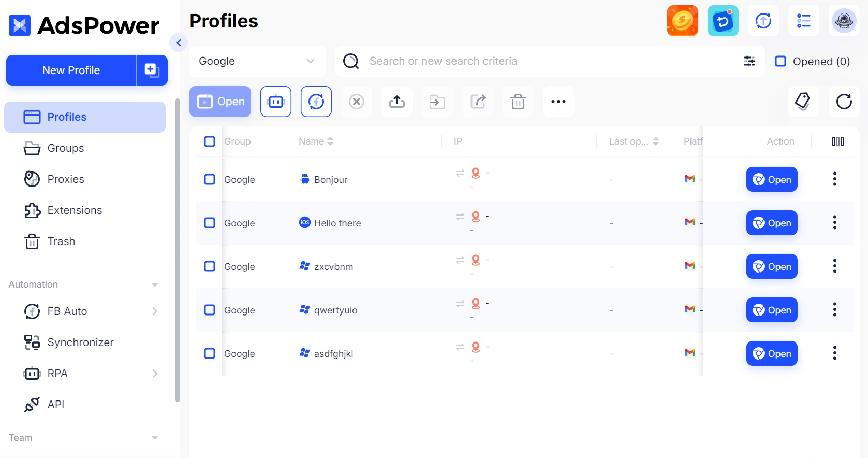Expand the RPA submenu chevron
868x458 pixels.
pyautogui.click(x=155, y=374)
